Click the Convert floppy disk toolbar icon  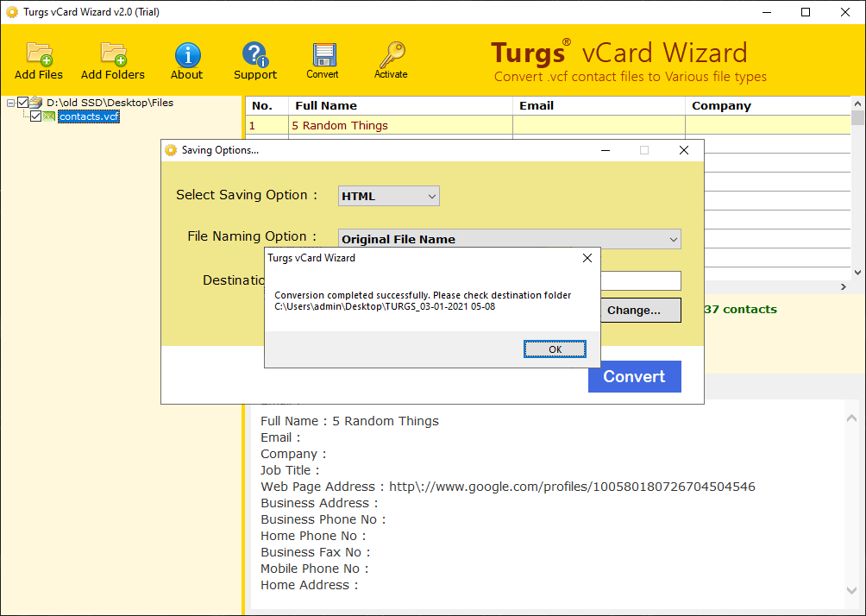pos(323,54)
